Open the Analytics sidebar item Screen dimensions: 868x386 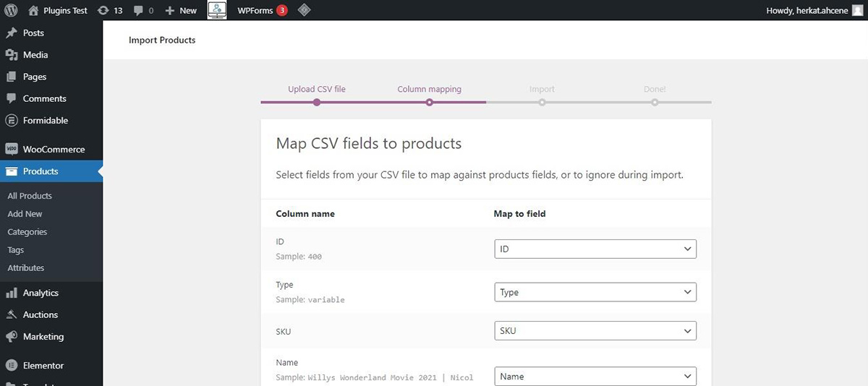click(41, 293)
